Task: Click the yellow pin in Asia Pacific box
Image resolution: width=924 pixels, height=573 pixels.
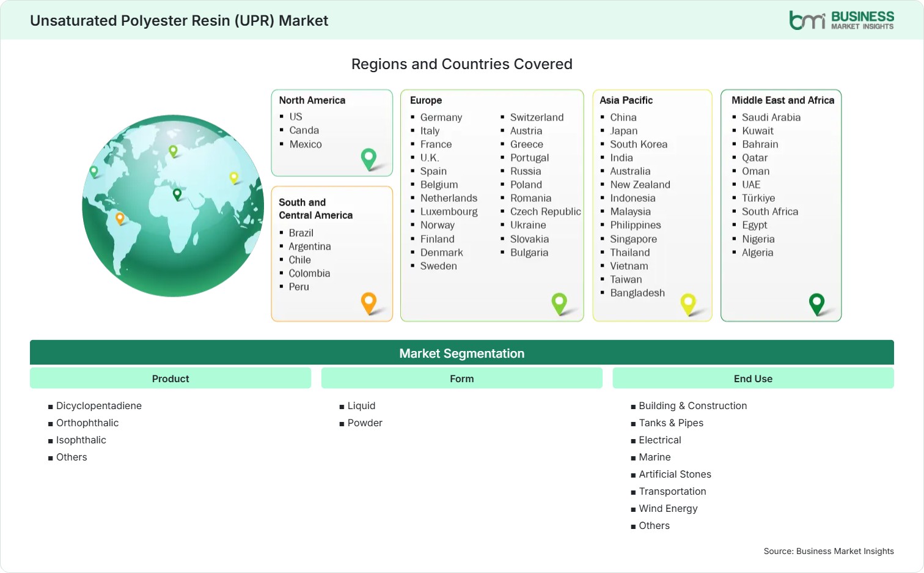Action: pyautogui.click(x=688, y=304)
